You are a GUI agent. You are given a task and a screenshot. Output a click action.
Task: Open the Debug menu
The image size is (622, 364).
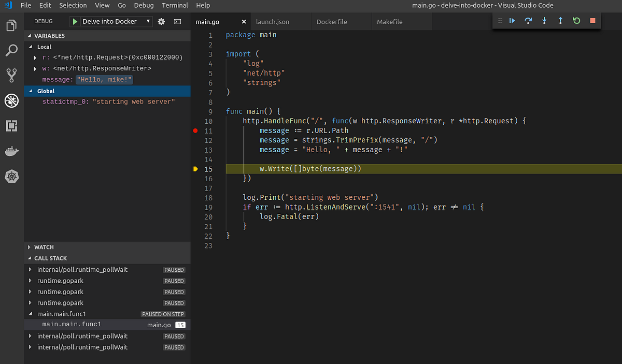tap(144, 5)
